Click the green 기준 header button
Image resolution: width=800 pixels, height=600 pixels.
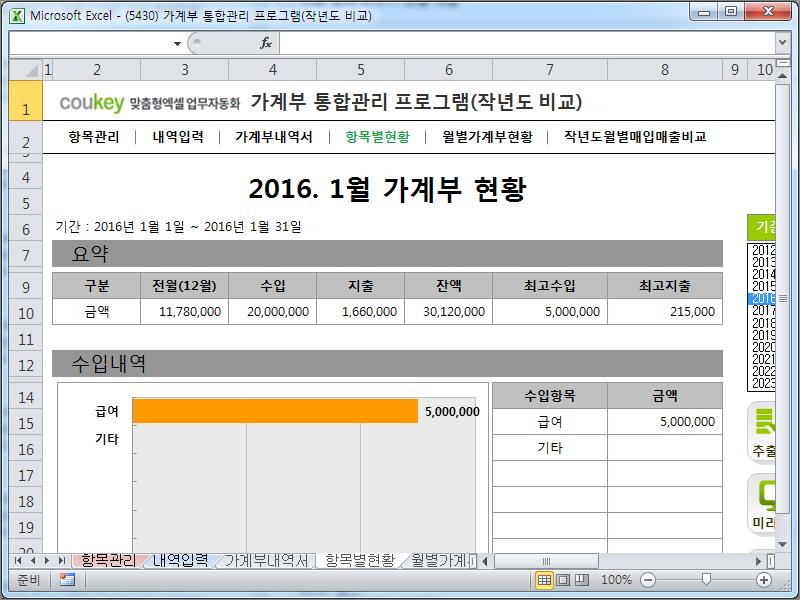point(761,228)
